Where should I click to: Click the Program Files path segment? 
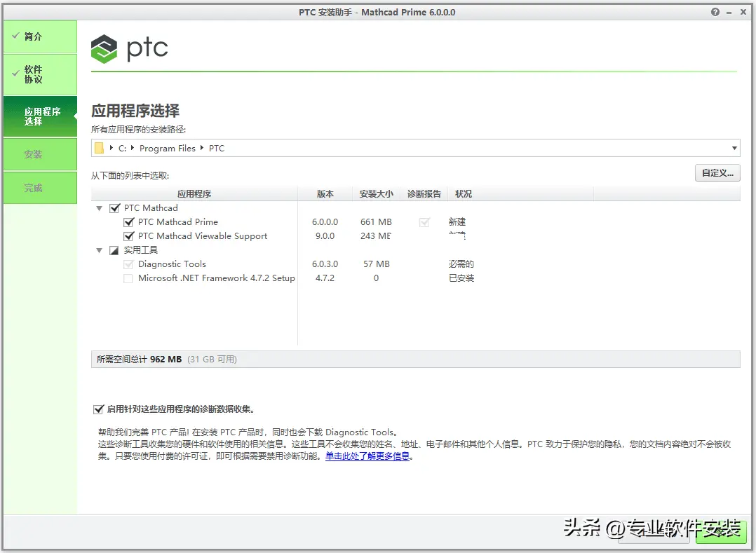tap(168, 149)
